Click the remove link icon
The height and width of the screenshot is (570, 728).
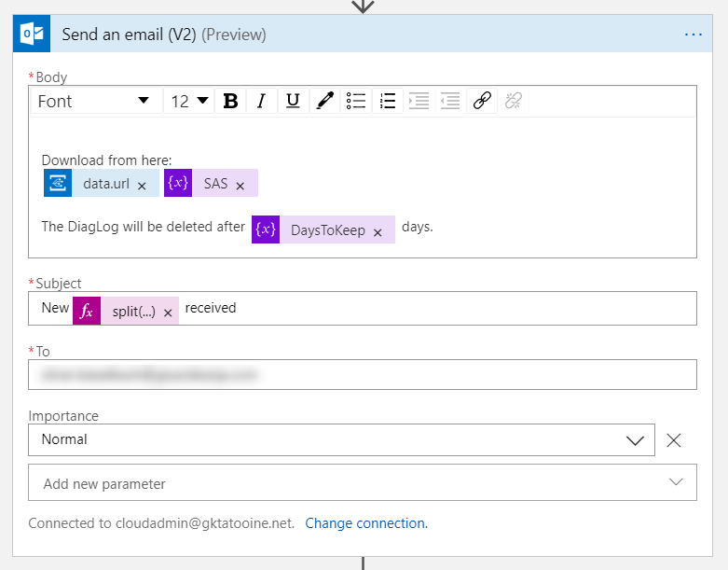pos(513,102)
